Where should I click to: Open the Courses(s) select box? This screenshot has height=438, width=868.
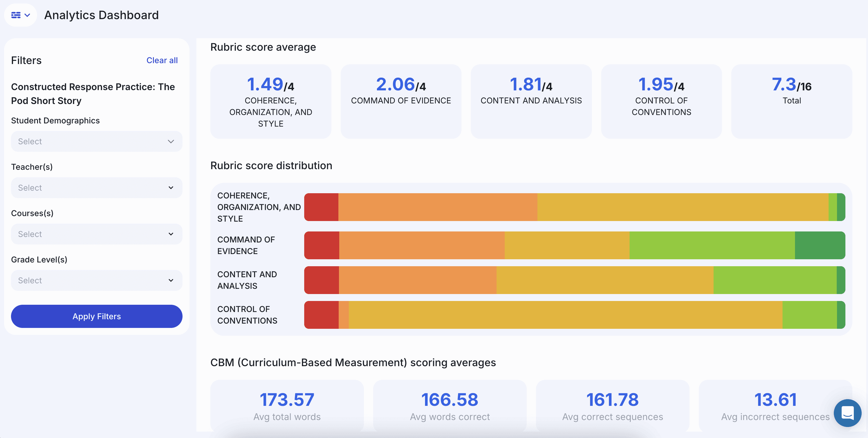[91, 234]
